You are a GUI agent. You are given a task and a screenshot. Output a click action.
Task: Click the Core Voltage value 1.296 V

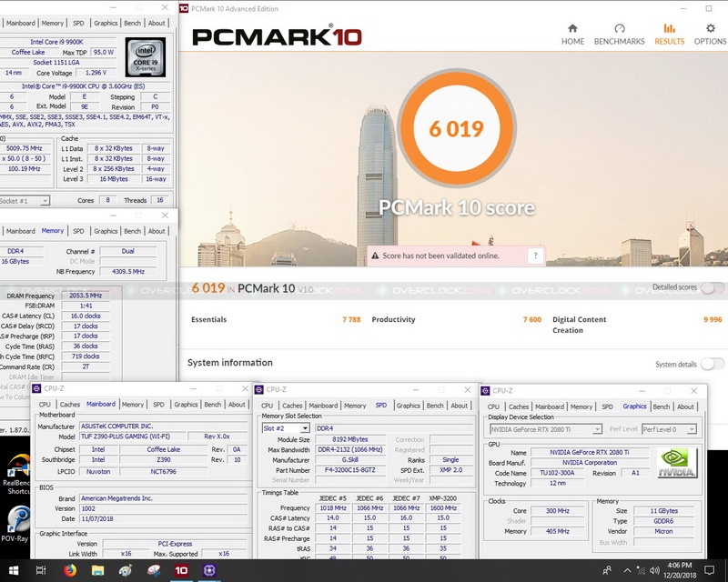[x=96, y=73]
